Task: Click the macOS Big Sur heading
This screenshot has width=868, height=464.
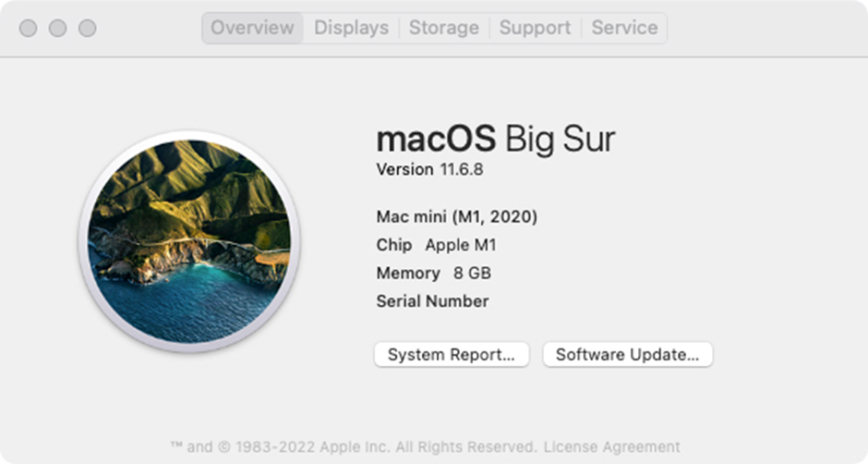Action: point(495,140)
